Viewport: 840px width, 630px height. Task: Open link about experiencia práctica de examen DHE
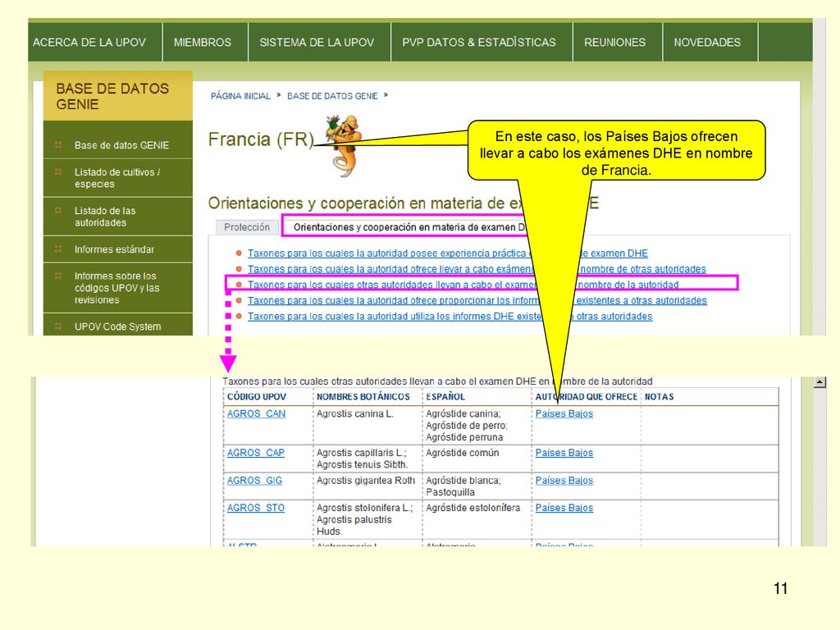(447, 253)
